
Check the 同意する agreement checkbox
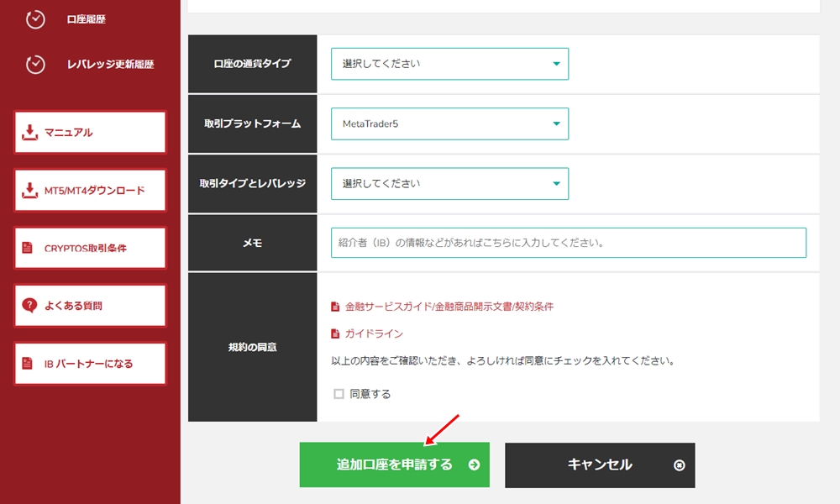click(x=338, y=392)
